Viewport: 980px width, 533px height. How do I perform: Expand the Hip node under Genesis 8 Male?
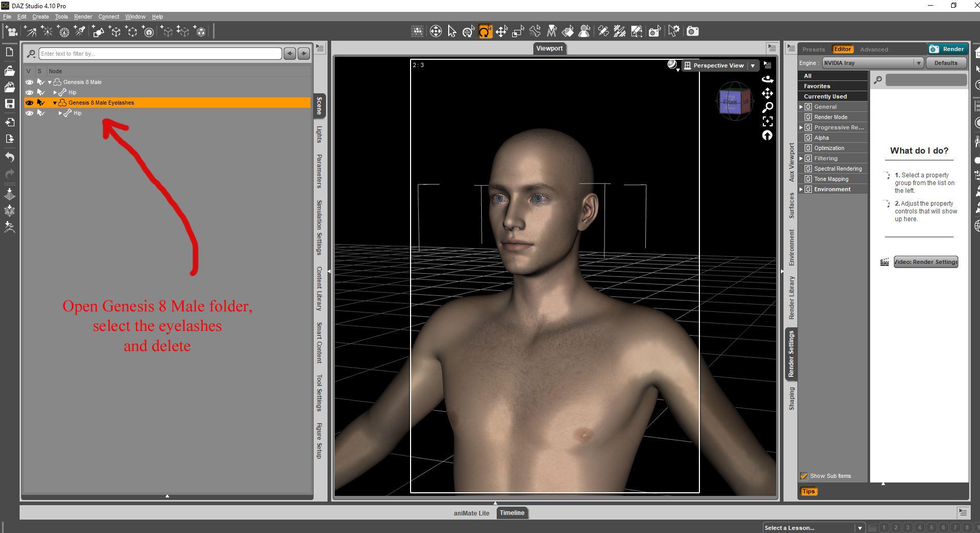[x=55, y=92]
